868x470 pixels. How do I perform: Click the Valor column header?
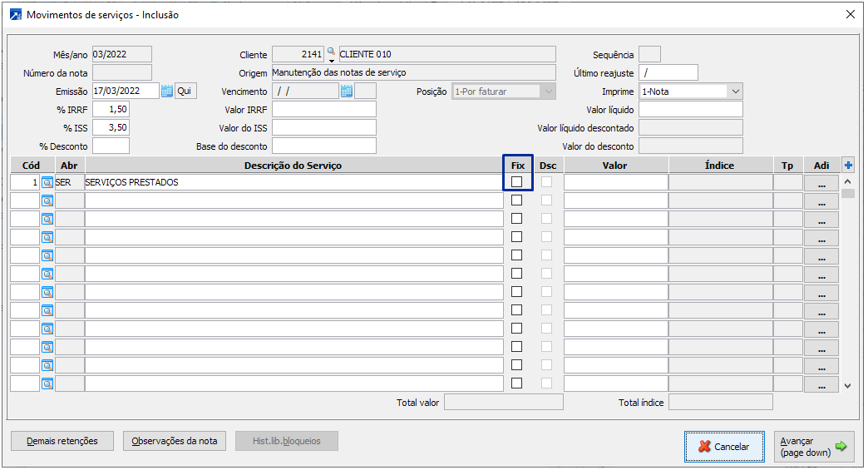click(x=615, y=165)
